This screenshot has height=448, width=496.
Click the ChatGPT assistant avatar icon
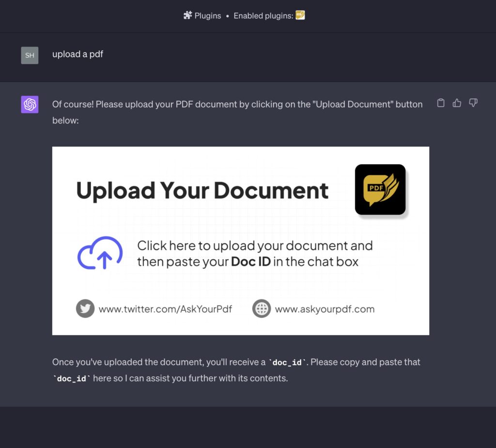click(x=30, y=105)
